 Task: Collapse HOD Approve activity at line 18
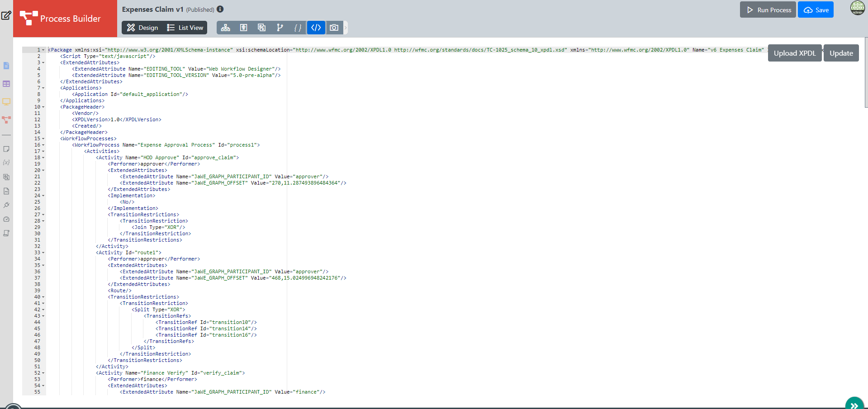click(x=43, y=157)
